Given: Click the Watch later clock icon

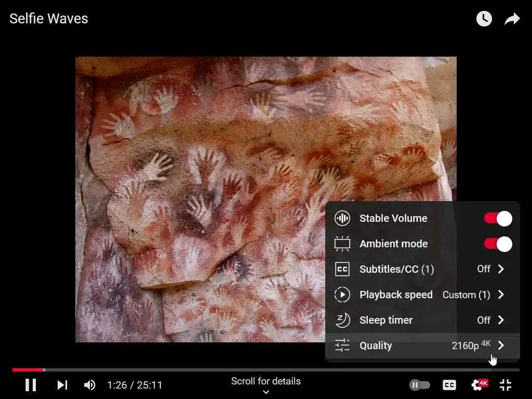Looking at the screenshot, I should coord(484,19).
